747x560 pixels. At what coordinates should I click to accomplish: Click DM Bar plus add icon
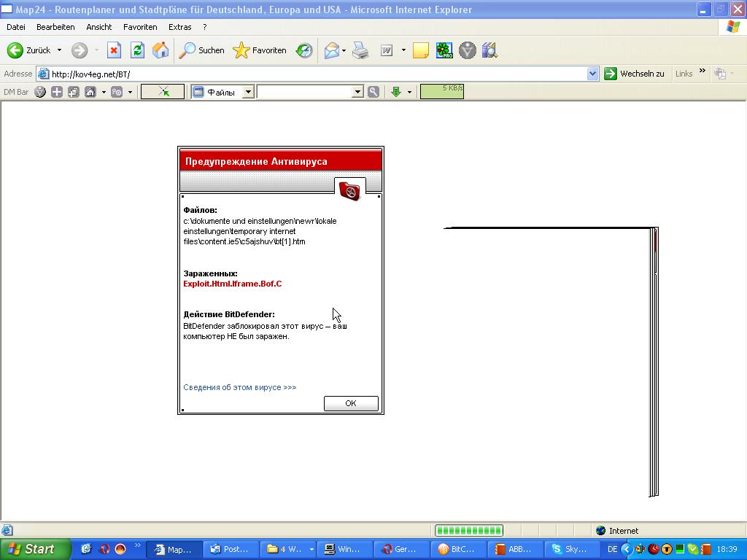[x=57, y=92]
